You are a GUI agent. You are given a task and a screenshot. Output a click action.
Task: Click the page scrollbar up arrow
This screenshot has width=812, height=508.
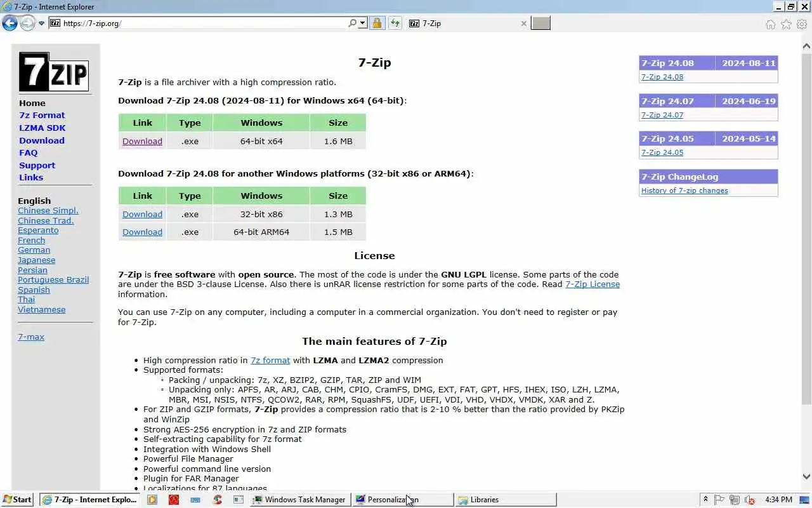pos(806,46)
